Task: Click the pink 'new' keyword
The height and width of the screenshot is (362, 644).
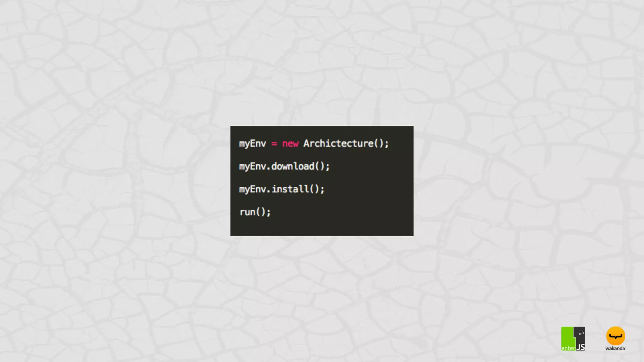Action: 290,144
